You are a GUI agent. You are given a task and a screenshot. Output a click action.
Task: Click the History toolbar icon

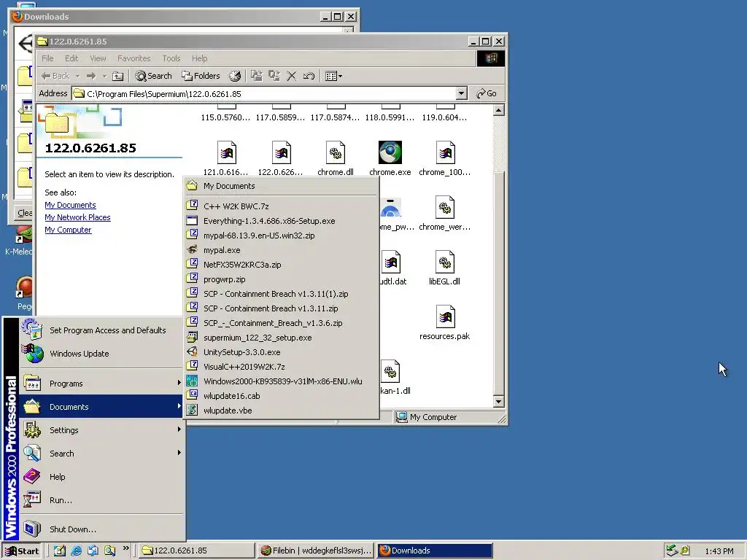(x=235, y=76)
